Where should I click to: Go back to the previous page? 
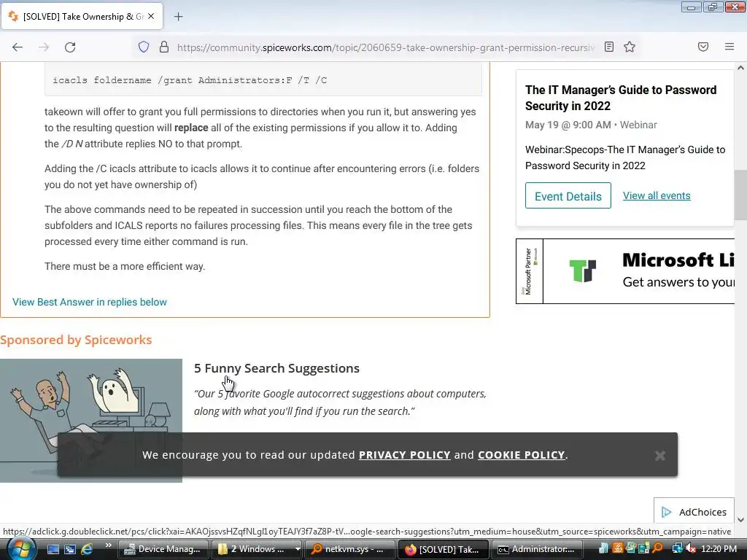click(x=18, y=47)
